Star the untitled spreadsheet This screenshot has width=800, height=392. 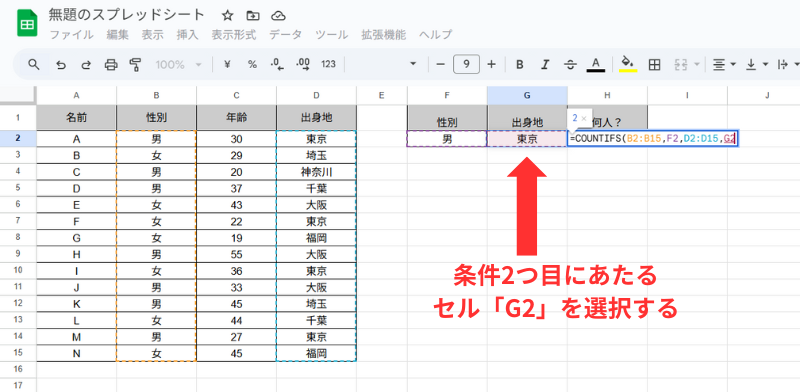[x=228, y=16]
